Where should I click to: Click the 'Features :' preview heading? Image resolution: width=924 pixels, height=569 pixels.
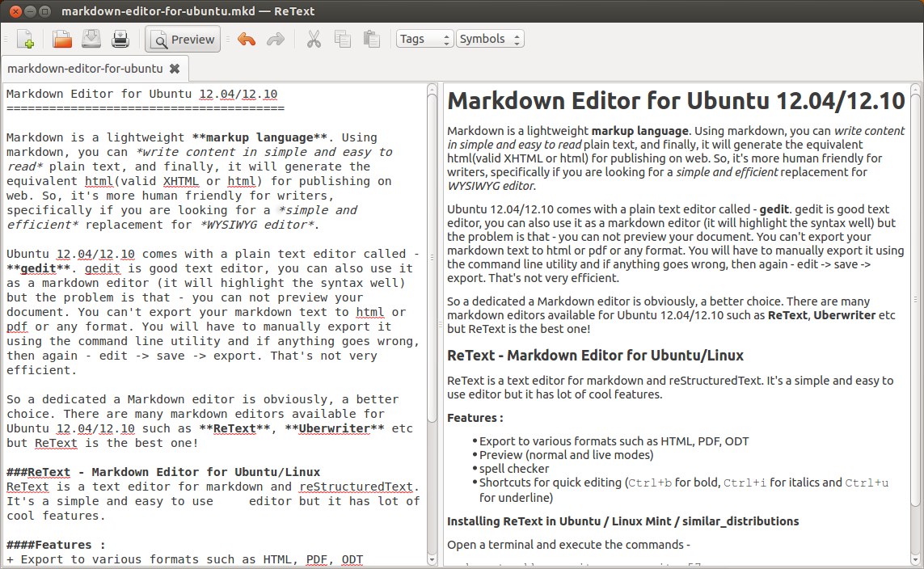pyautogui.click(x=475, y=418)
